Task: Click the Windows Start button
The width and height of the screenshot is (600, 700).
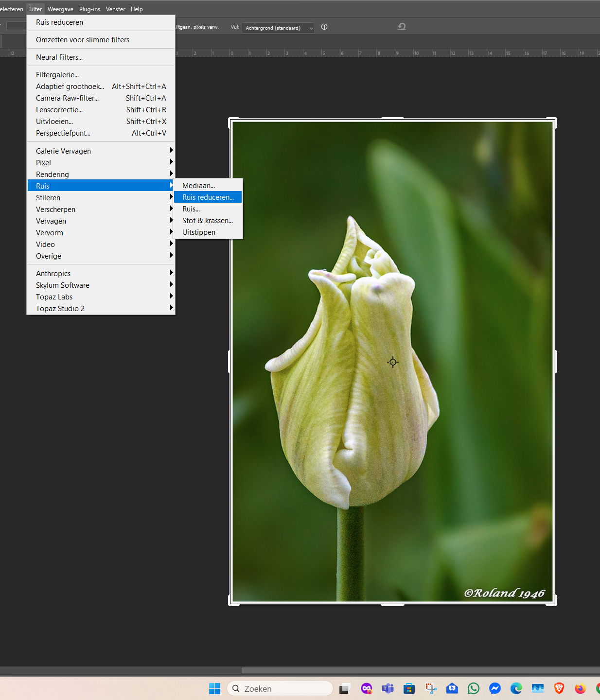Action: 214,688
